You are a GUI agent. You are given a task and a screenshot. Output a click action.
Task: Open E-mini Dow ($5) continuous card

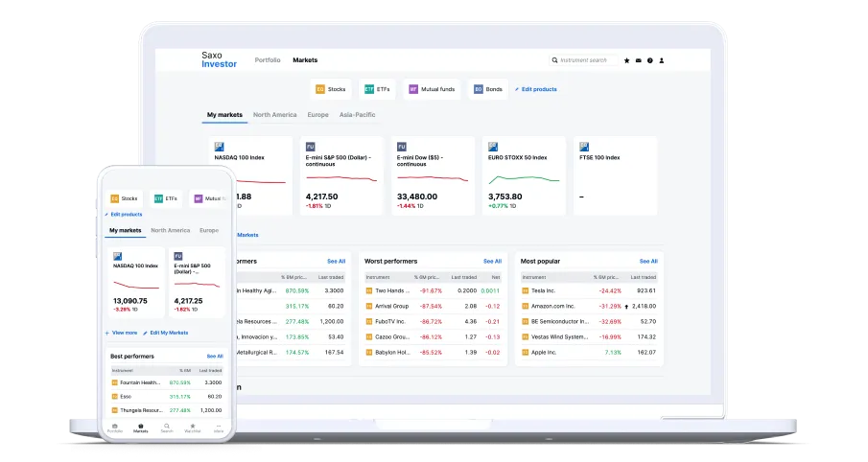click(433, 176)
